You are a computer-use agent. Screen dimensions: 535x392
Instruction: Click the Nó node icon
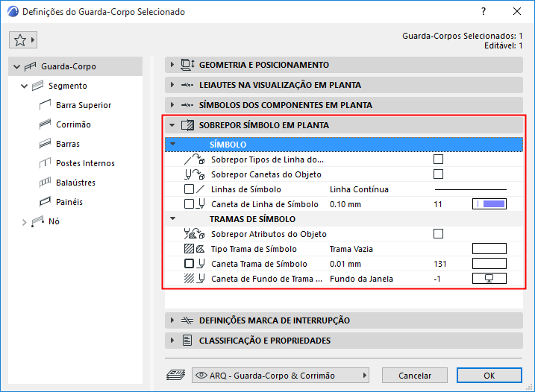click(37, 221)
